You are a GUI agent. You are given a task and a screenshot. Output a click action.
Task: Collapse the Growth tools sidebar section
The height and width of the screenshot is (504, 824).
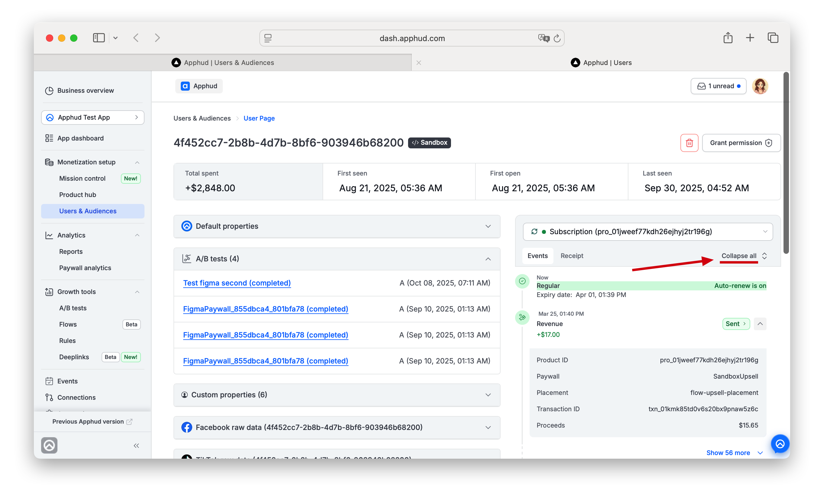click(137, 292)
